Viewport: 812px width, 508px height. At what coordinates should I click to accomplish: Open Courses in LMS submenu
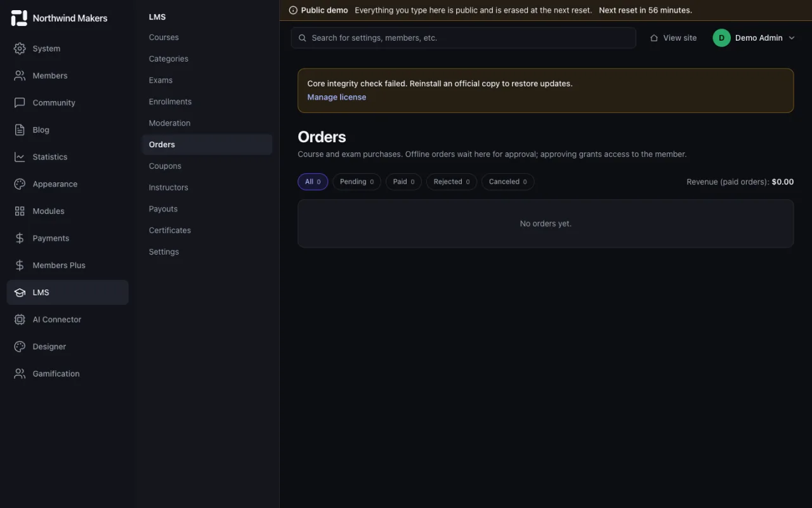point(207,37)
